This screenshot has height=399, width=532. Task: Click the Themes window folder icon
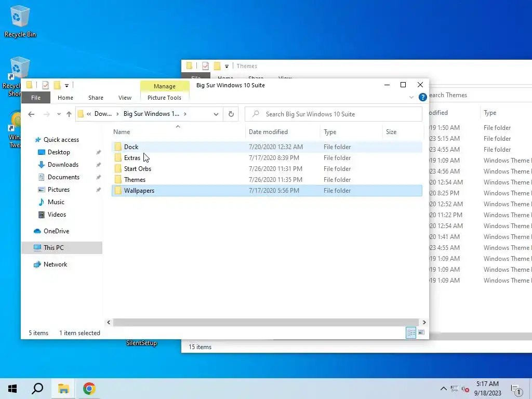coord(190,66)
